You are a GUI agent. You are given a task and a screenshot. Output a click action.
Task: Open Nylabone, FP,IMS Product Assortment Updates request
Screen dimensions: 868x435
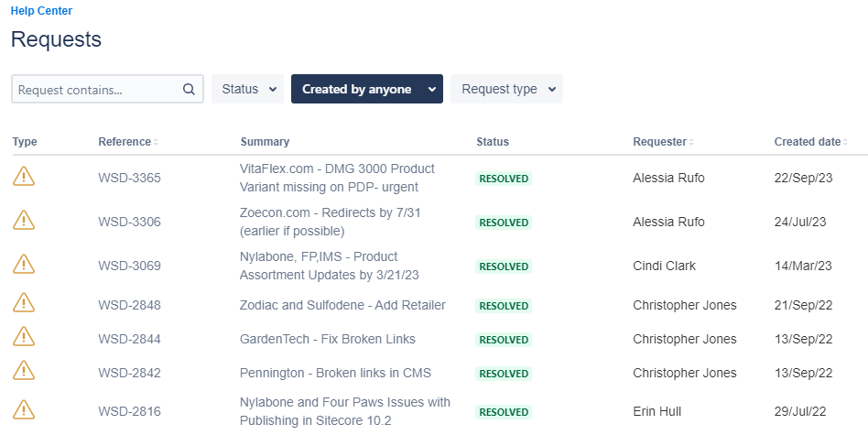[x=330, y=266]
